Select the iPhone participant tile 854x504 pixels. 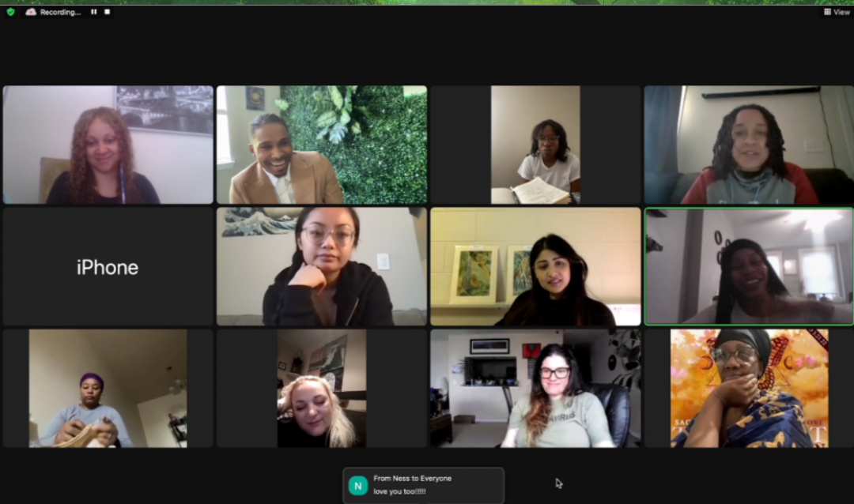click(108, 267)
